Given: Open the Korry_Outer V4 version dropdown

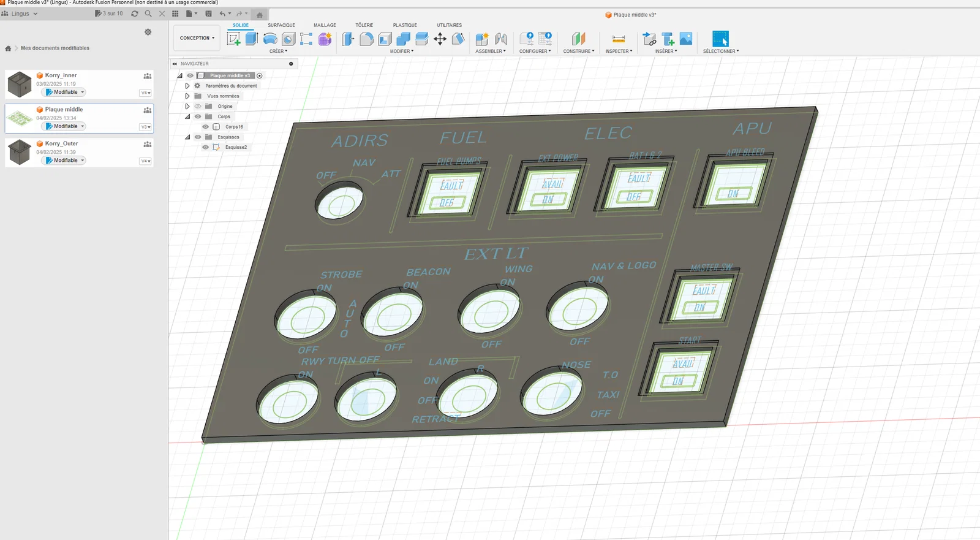Looking at the screenshot, I should [146, 161].
